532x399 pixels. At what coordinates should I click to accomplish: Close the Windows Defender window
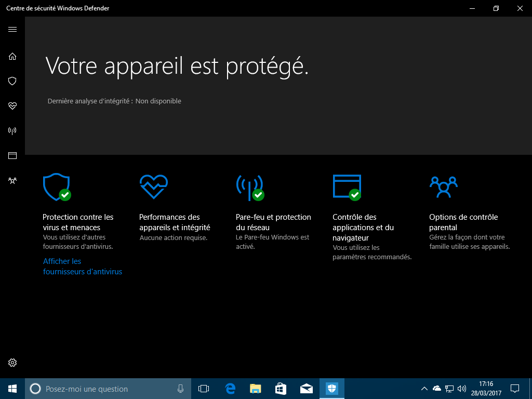[x=520, y=8]
